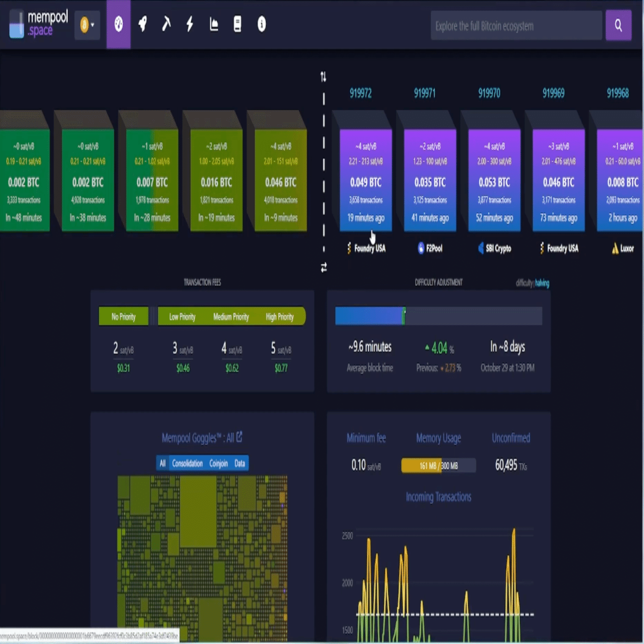This screenshot has width=644, height=644.
Task: Click the $0.77 high priority fee price
Action: [281, 369]
